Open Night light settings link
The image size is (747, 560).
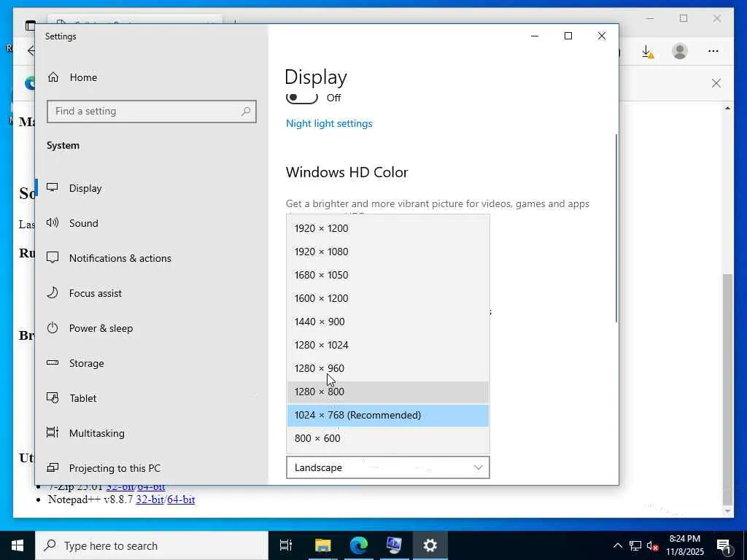click(329, 123)
